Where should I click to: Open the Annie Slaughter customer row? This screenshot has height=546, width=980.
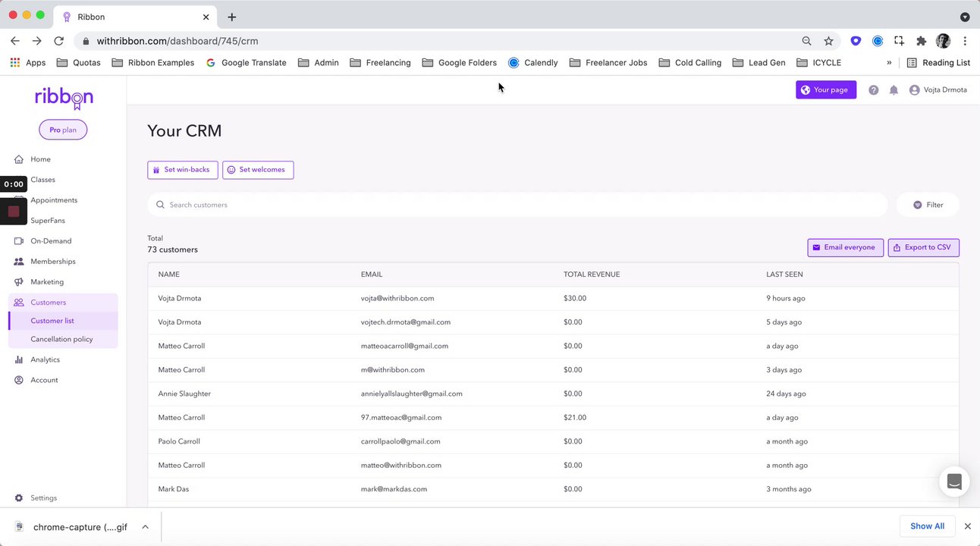(x=554, y=394)
